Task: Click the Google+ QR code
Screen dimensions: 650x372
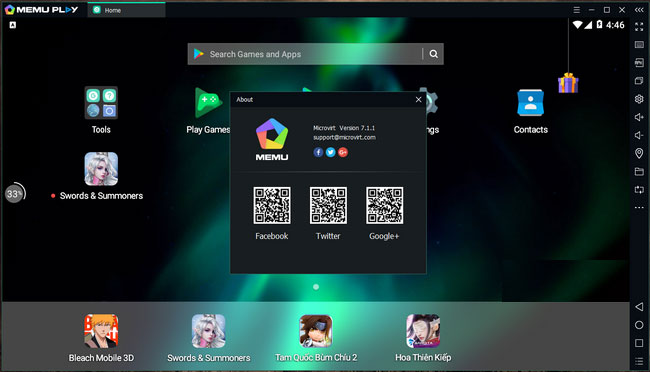Action: point(384,205)
